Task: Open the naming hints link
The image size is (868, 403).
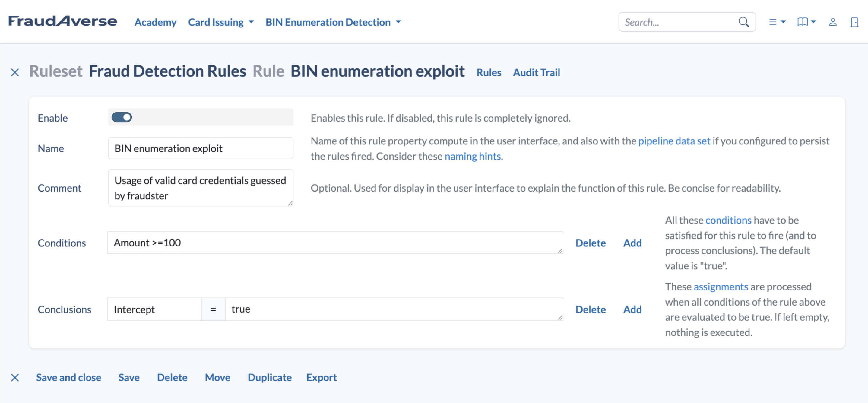Action: coord(472,156)
